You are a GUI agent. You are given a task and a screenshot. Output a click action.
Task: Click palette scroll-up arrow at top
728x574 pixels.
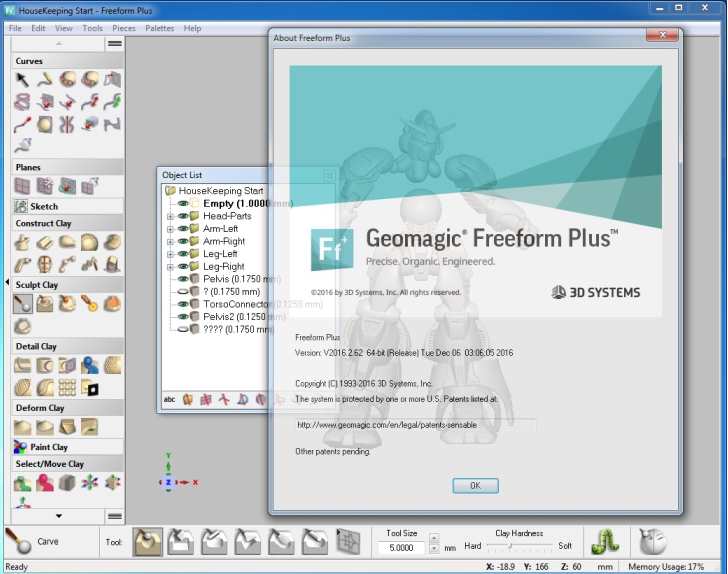(x=58, y=44)
